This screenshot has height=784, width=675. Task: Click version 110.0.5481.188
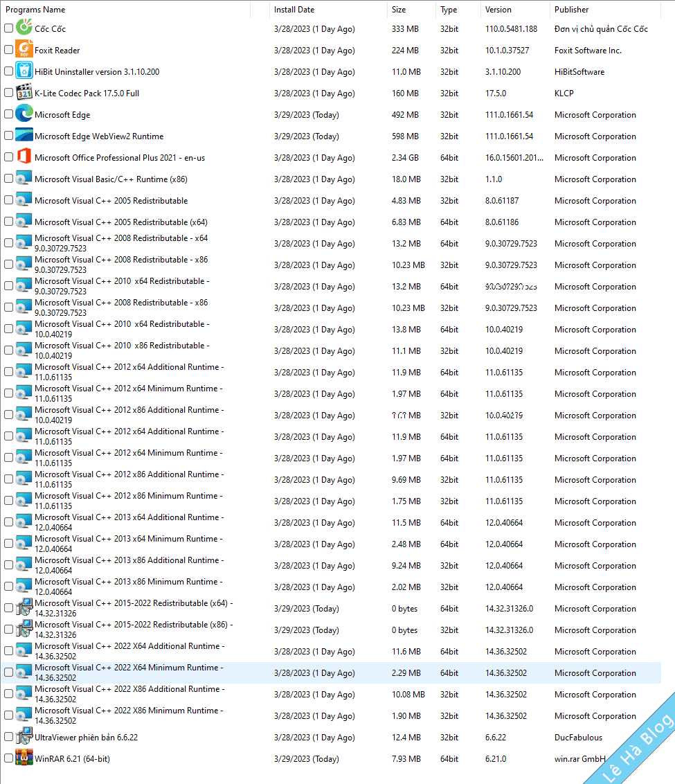click(x=511, y=29)
